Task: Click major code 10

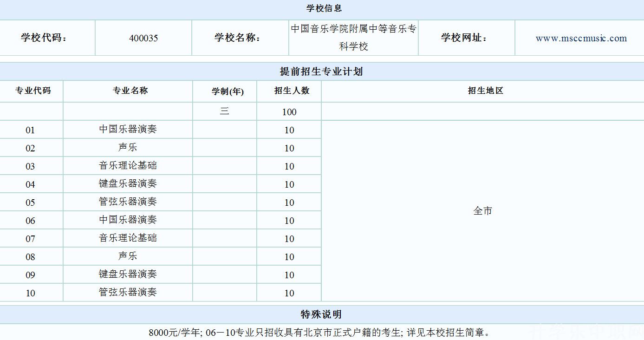Action: coord(30,293)
